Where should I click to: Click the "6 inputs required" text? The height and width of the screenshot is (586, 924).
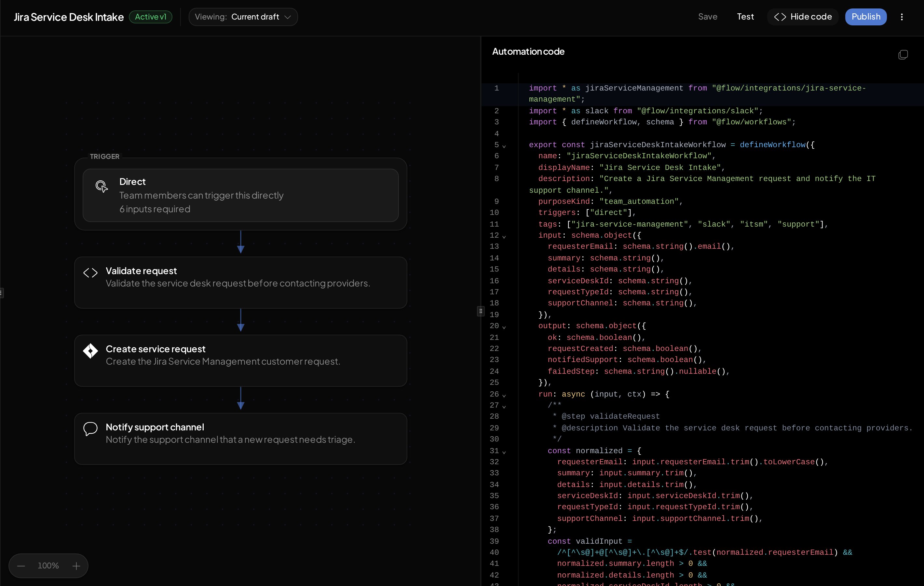click(x=155, y=209)
